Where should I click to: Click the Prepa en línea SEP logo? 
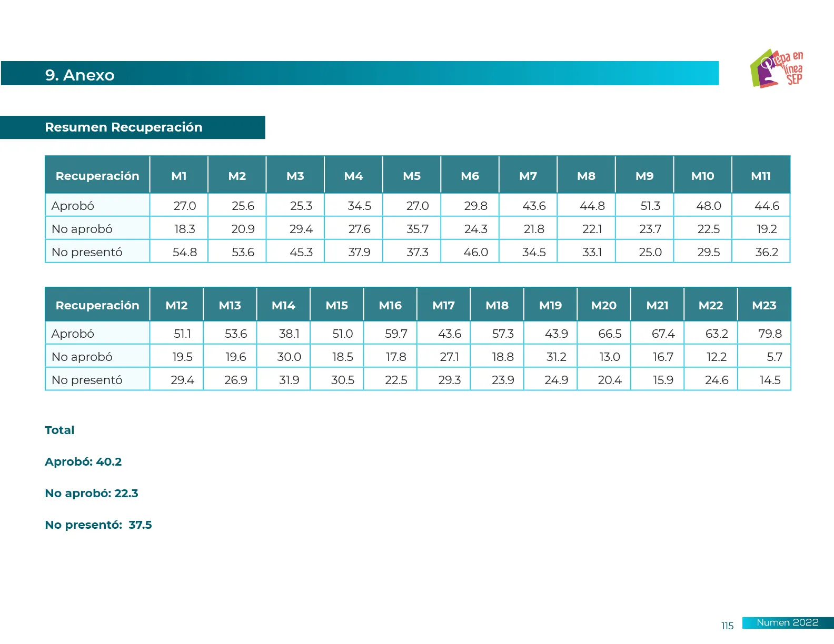(777, 68)
